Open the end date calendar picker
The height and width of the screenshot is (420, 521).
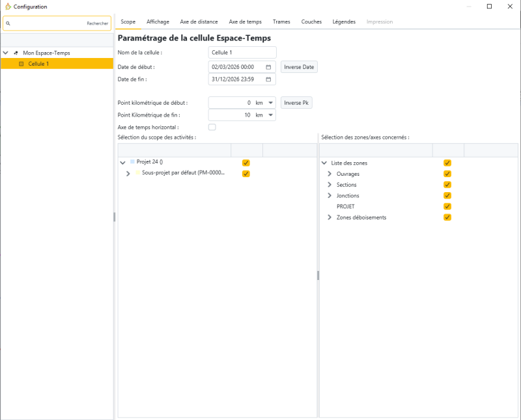pos(268,79)
